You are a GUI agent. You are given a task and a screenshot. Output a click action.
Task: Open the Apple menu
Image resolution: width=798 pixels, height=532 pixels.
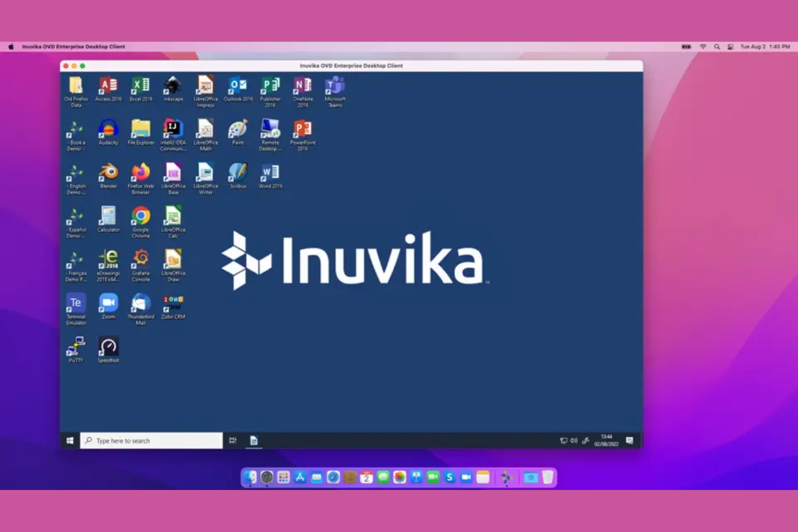pos(11,47)
